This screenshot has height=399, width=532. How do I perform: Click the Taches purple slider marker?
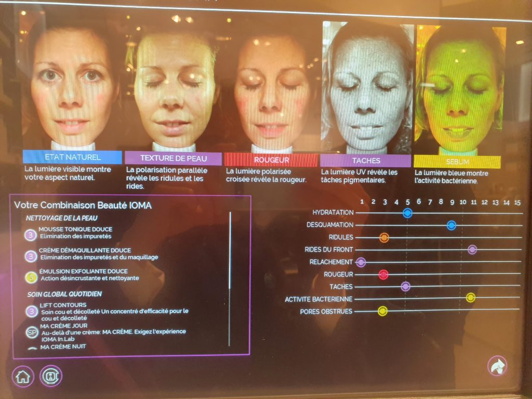click(x=405, y=286)
